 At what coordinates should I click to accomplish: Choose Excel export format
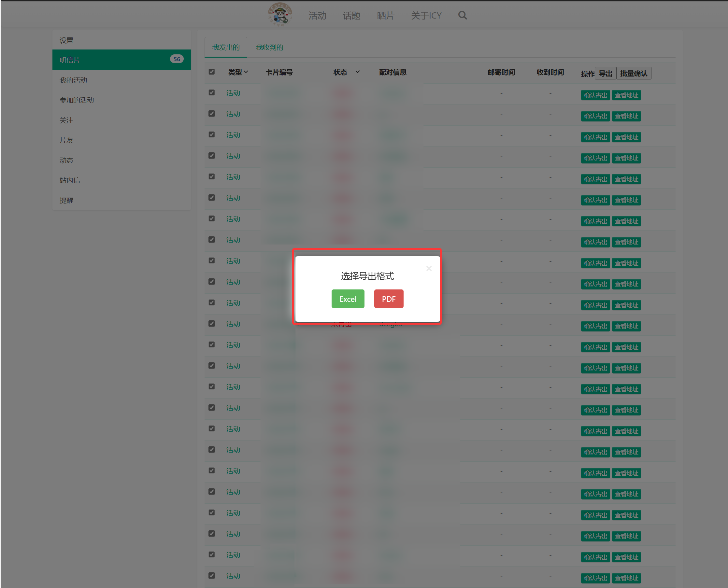[348, 299]
